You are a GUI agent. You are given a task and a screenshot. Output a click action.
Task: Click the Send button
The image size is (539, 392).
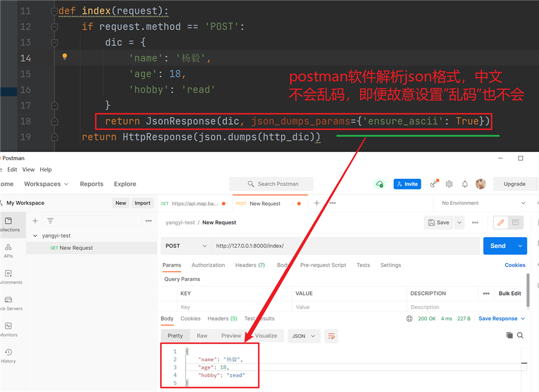[498, 246]
